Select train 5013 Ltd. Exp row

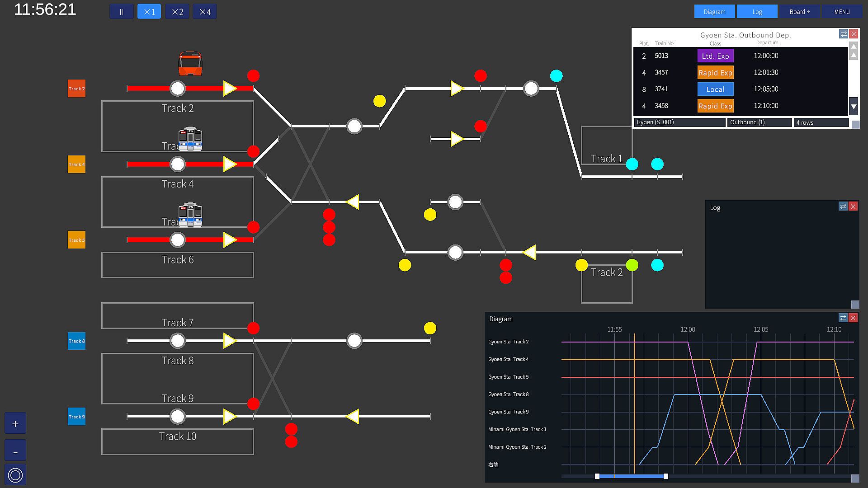[741, 56]
